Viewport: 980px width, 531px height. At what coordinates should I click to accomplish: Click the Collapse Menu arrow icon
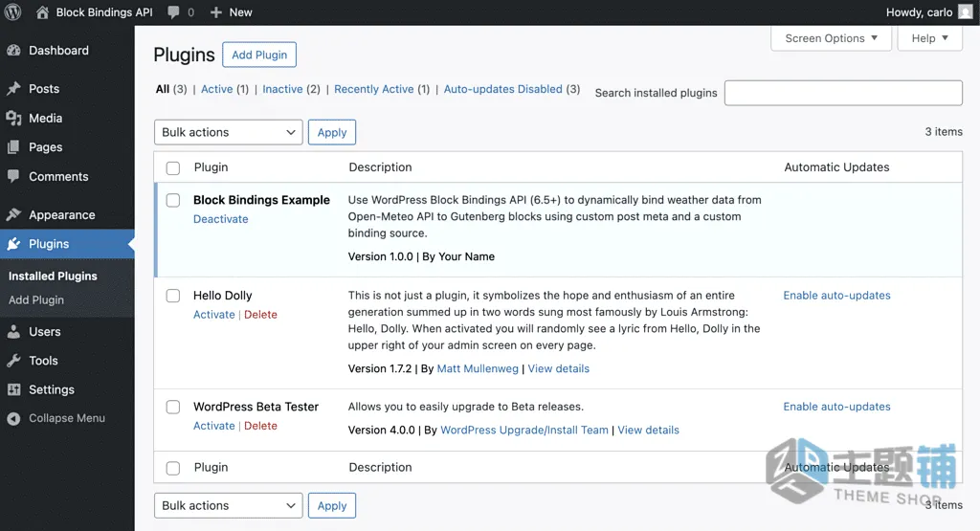pos(13,418)
